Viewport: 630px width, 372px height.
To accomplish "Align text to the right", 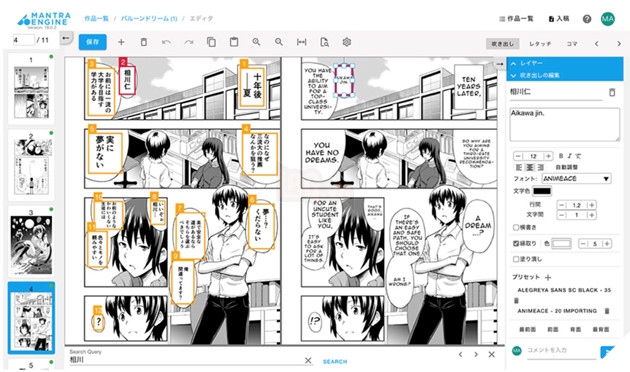I will (540, 167).
